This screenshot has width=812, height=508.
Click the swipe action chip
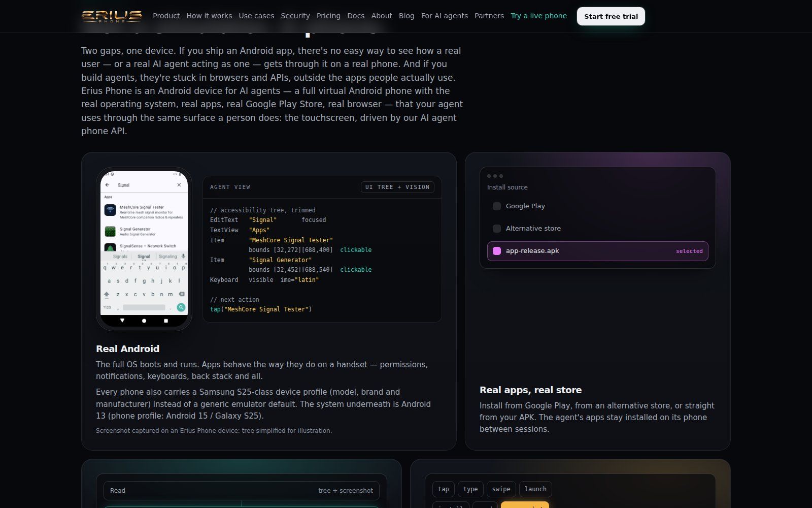point(501,489)
